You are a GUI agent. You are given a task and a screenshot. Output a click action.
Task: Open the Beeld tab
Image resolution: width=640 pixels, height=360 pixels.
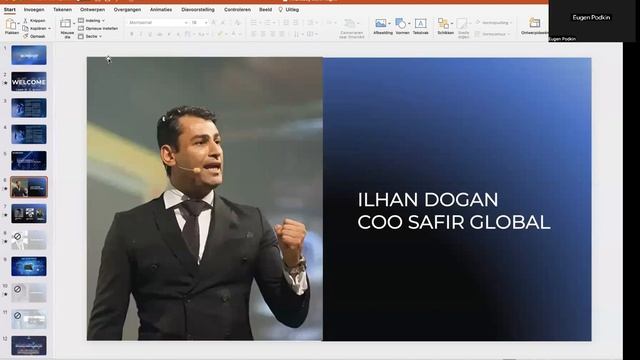265,9
